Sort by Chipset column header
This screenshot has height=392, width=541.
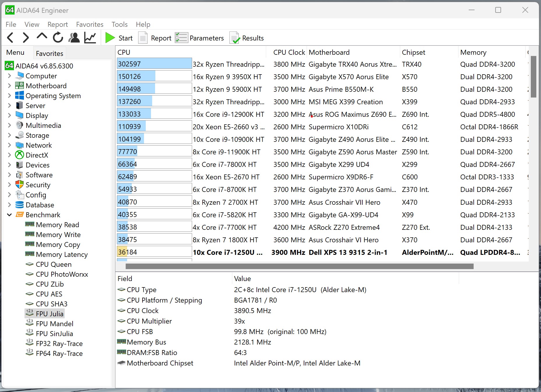coord(429,52)
